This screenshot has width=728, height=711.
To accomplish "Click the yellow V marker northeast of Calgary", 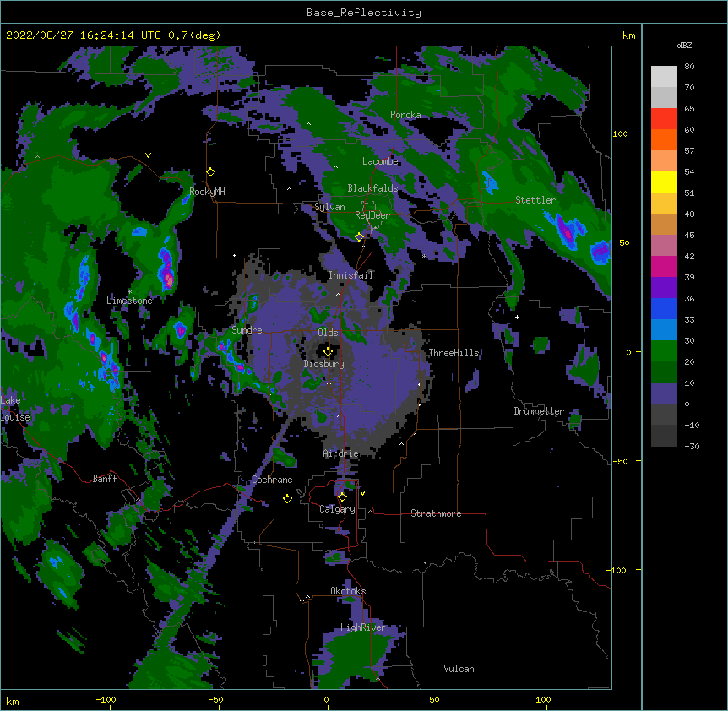I will coord(362,493).
